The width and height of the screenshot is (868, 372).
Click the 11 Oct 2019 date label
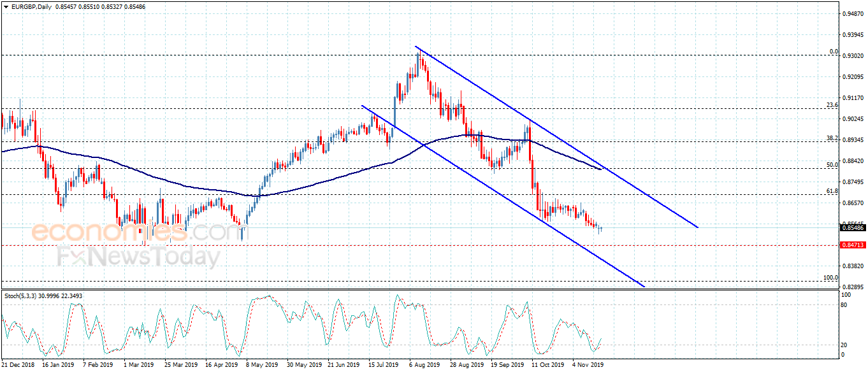(548, 366)
